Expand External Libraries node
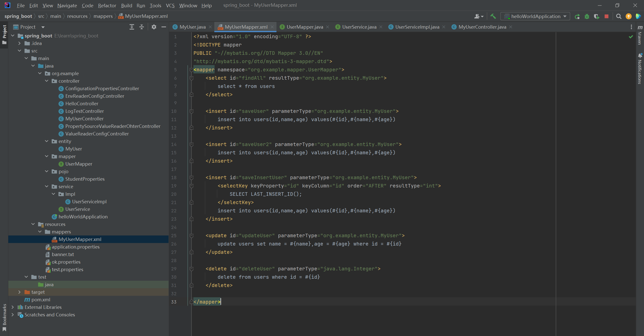The image size is (644, 336). 13,307
